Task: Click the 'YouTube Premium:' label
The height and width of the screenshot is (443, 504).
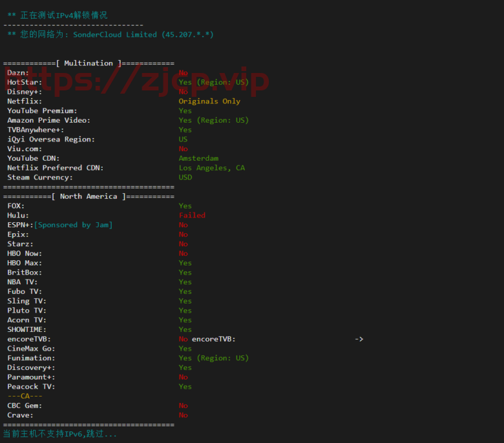Action: 42,111
